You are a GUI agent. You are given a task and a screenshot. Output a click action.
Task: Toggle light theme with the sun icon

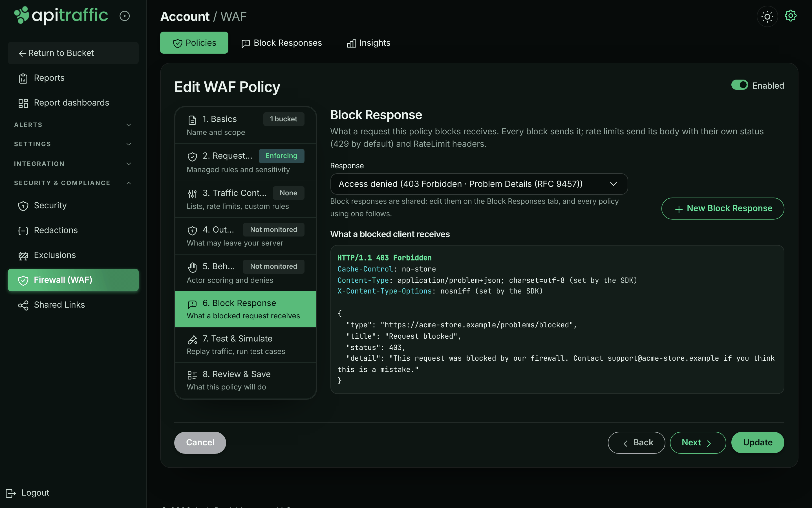click(767, 16)
